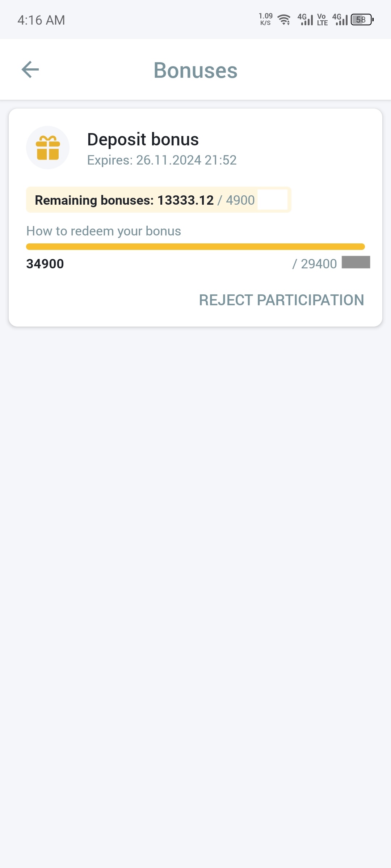The image size is (391, 868).
Task: Tap the Expires 26.11.2024 21:52 text
Action: pyautogui.click(x=162, y=160)
